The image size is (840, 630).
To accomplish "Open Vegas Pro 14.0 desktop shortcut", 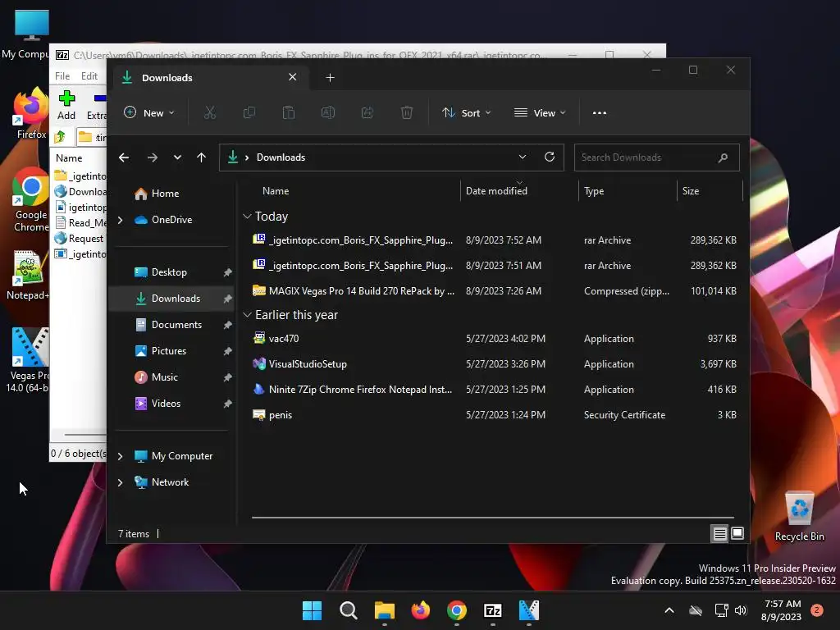I will 28,359.
